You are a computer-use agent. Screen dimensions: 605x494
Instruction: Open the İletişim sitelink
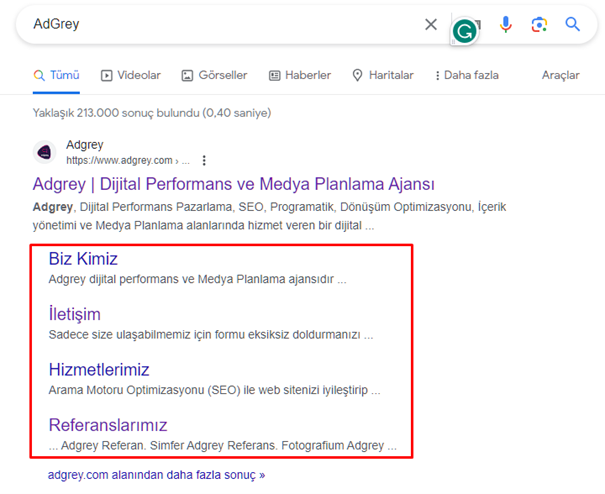(x=74, y=314)
